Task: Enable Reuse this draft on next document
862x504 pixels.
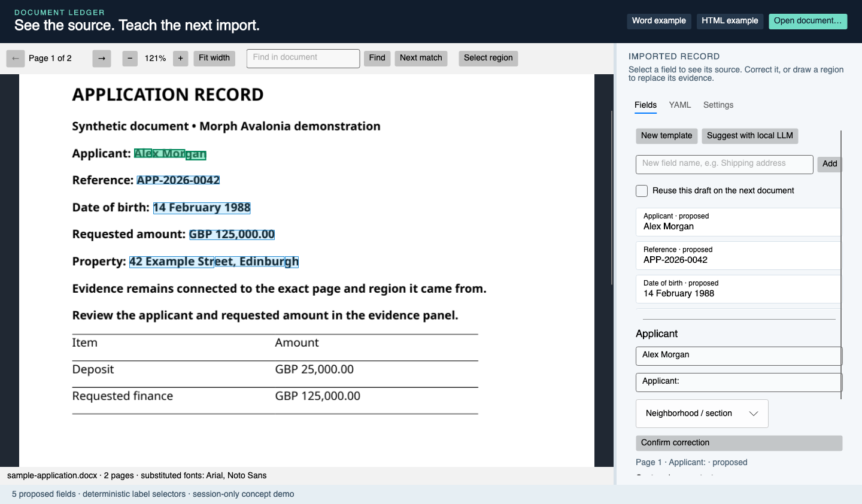Action: 642,191
